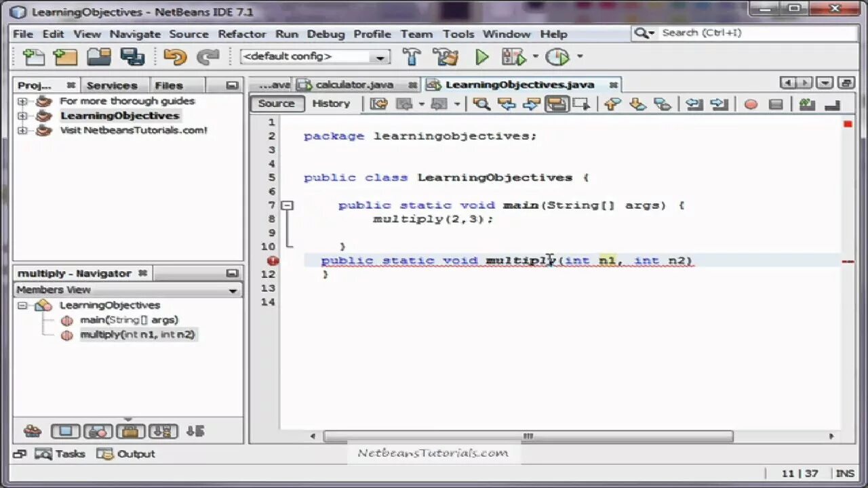Click the New Project toolbar icon
The height and width of the screenshot is (488, 868).
pyautogui.click(x=65, y=57)
